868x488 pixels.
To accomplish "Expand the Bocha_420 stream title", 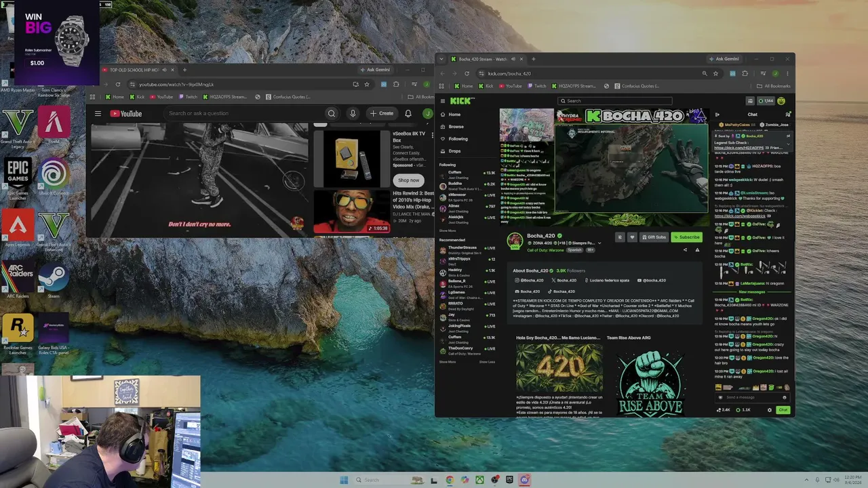I will (x=599, y=243).
